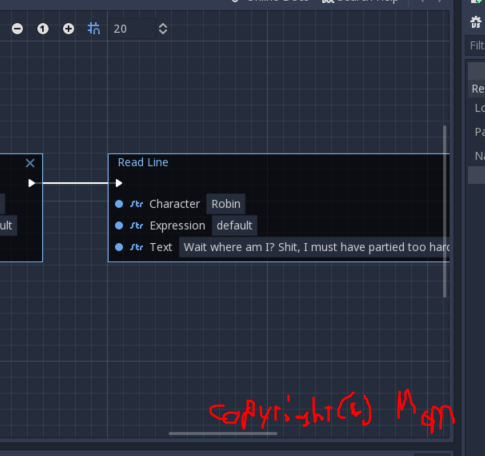Click the vertical graph scrollbar

click(x=445, y=211)
